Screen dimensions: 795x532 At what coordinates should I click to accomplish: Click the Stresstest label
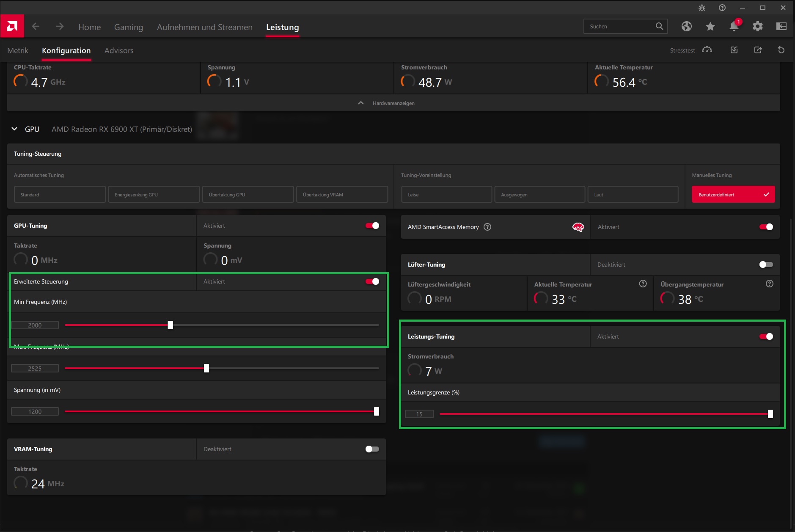682,50
